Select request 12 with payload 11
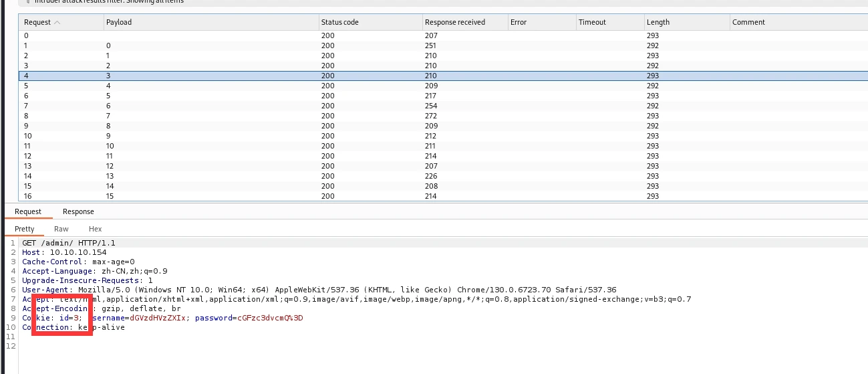This screenshot has width=868, height=374. click(443, 156)
